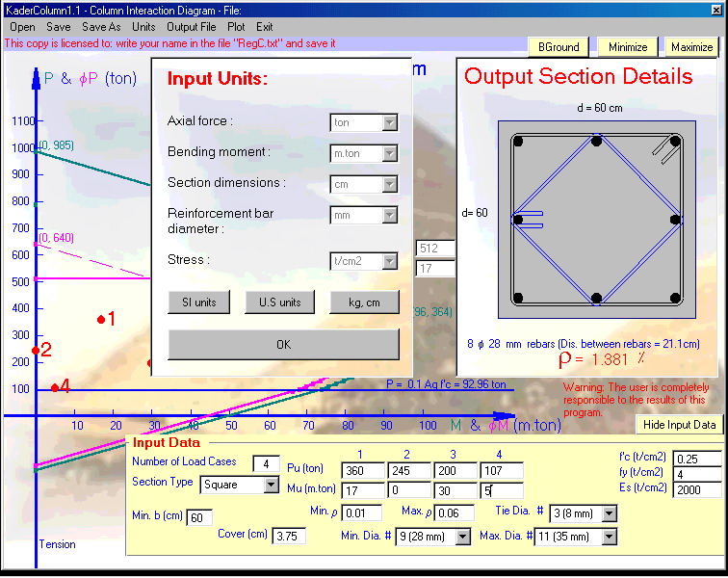The width and height of the screenshot is (728, 578).
Task: Apply kg, cm units preset
Action: pyautogui.click(x=364, y=302)
